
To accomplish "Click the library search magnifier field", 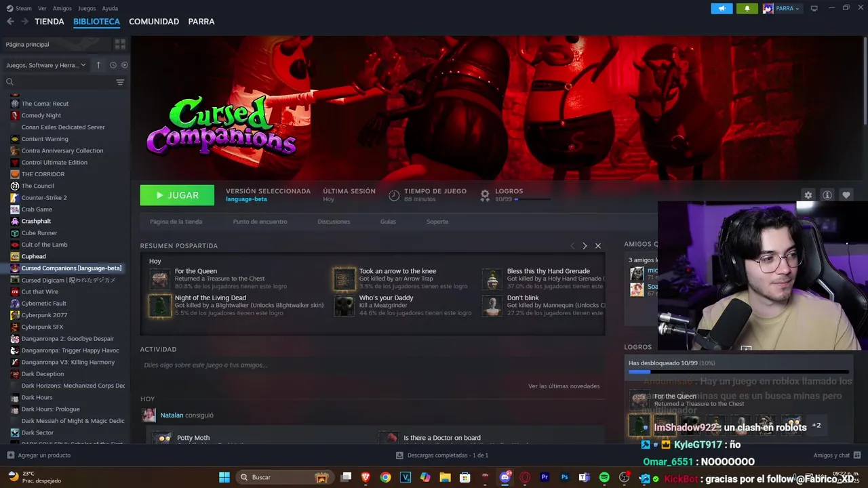I will click(58, 82).
